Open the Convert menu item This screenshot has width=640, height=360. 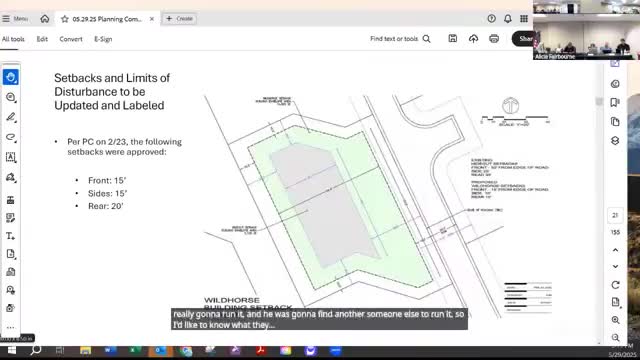[x=71, y=39]
